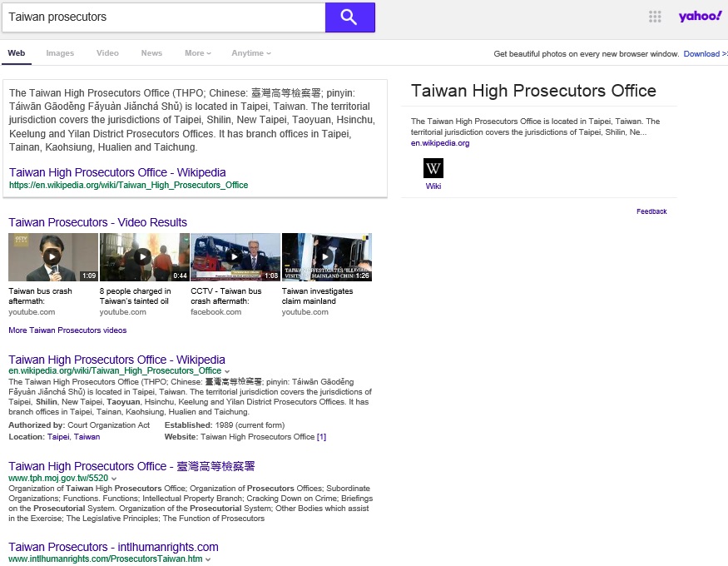
Task: Click en.wikipedia.org link in knowledge panel
Action: point(440,143)
